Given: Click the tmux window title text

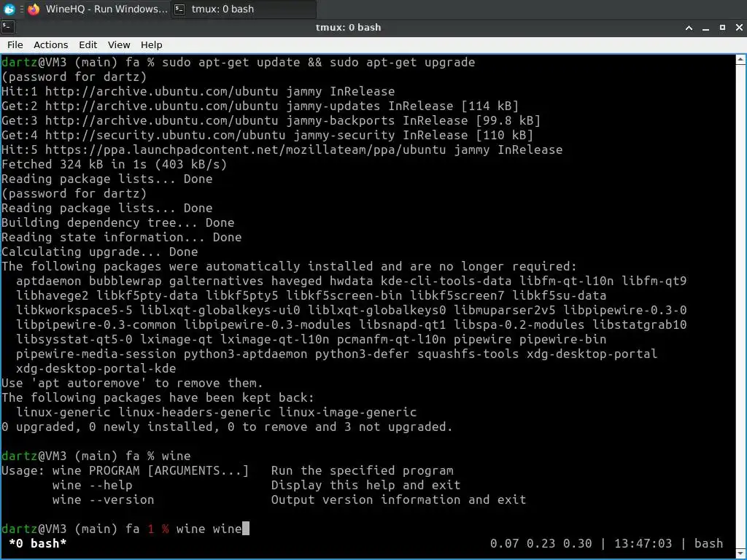Looking at the screenshot, I should click(348, 28).
